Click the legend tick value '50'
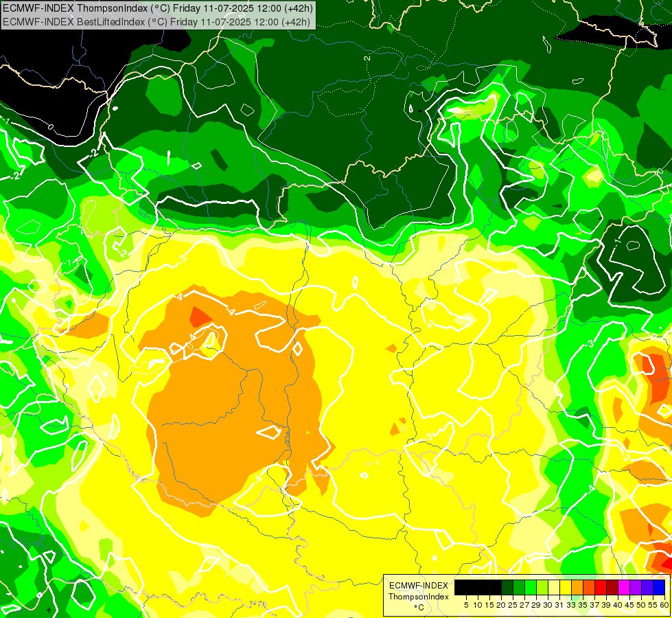672x618 pixels. tap(641, 605)
